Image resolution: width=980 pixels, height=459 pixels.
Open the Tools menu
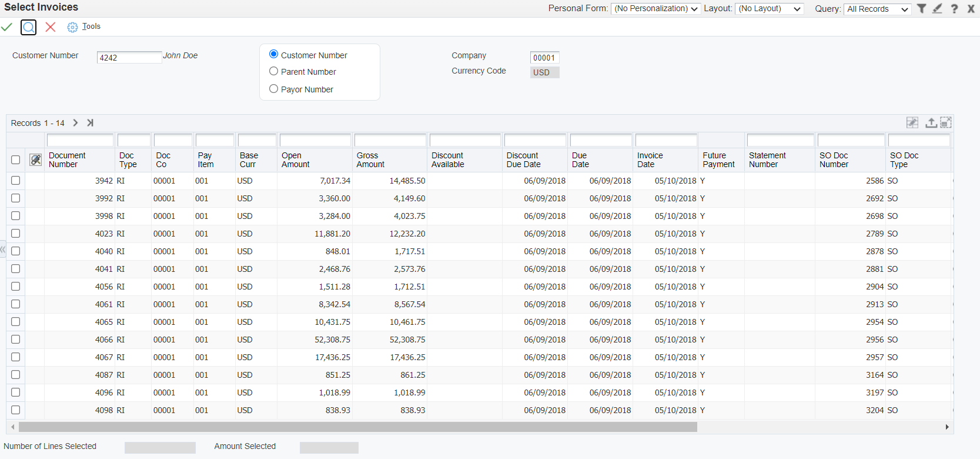[x=91, y=26]
